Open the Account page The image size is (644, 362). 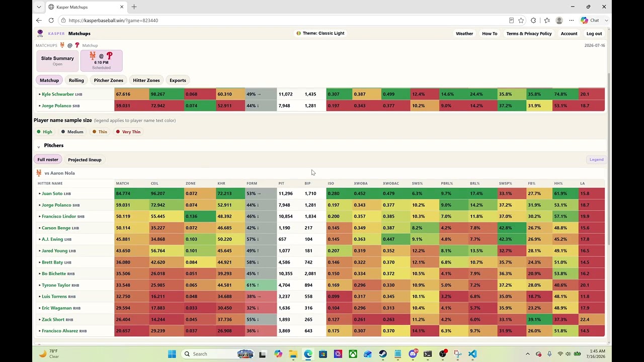(569, 34)
